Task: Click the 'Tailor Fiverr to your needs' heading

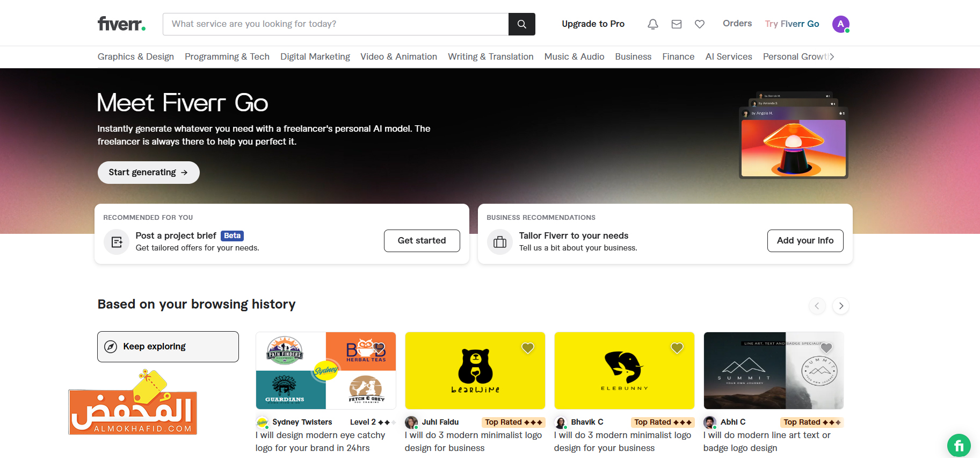Action: click(574, 236)
